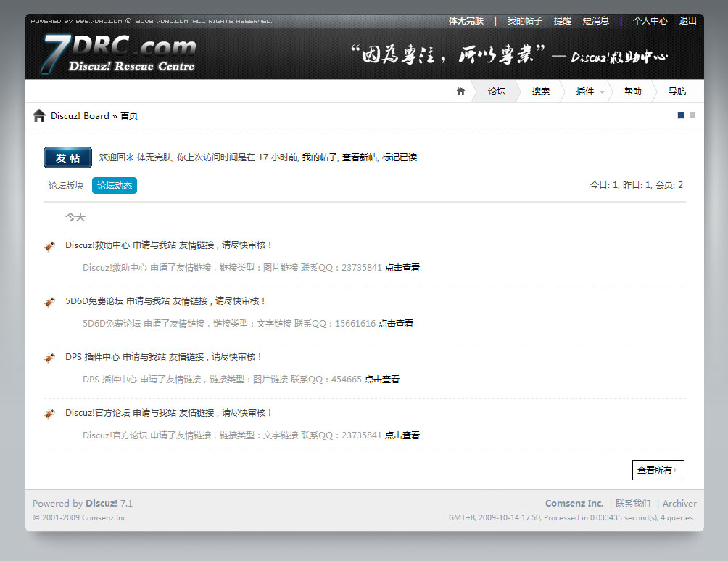
Task: Open the 体无完肤 username link in header
Action: point(466,21)
